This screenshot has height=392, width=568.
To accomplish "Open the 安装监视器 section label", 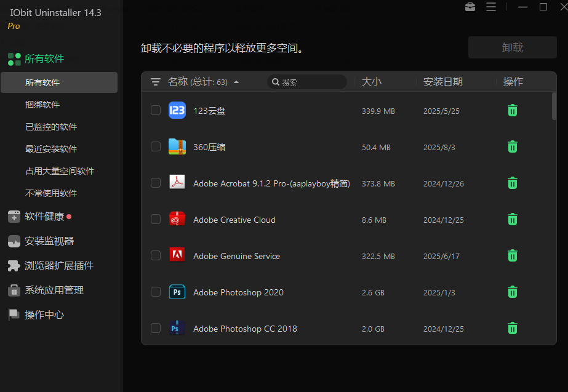I will 49,241.
